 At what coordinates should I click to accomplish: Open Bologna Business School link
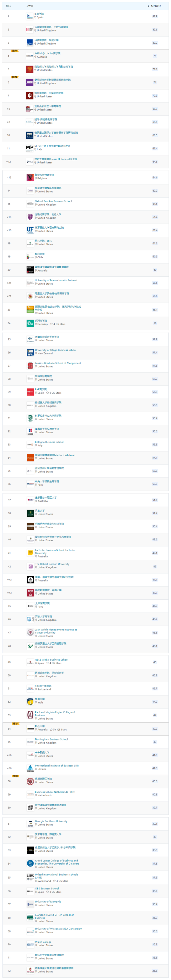[x=49, y=442]
